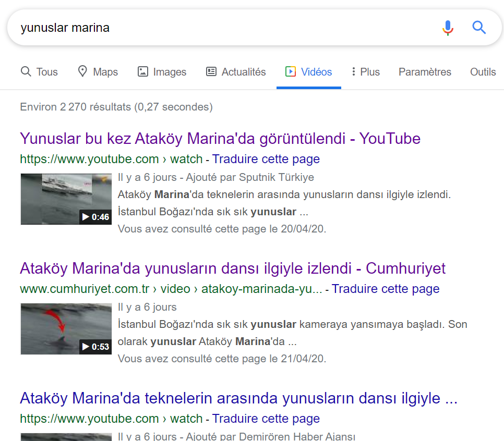The height and width of the screenshot is (441, 504).
Task: Open 'Yunuslar bu kez Ataköy Marina'da görüntülendi' result
Action: pos(220,139)
